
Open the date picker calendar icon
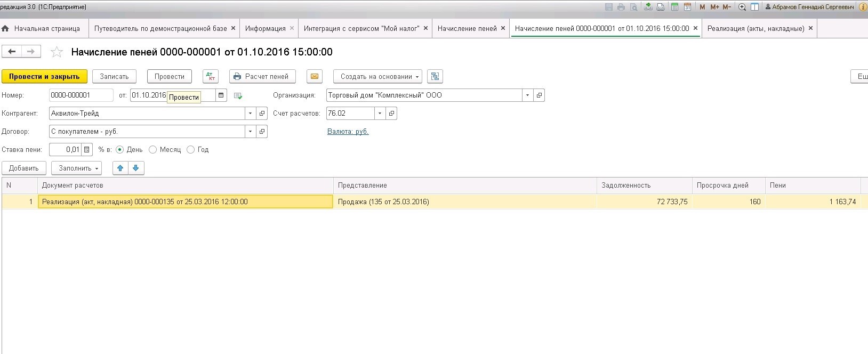221,95
